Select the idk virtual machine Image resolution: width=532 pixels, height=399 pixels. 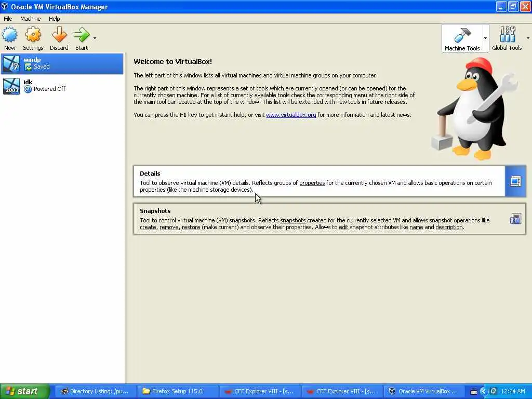coord(62,86)
